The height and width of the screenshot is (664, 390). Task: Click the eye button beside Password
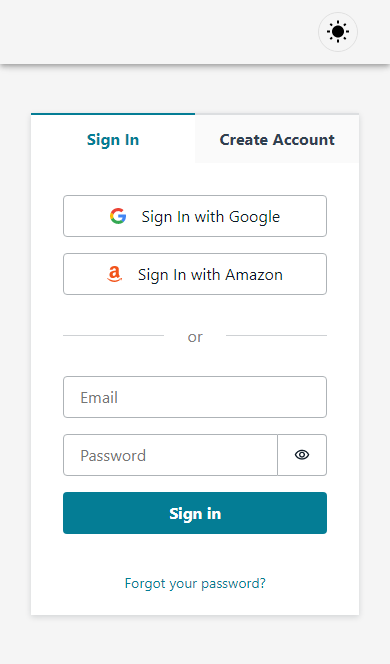click(302, 455)
